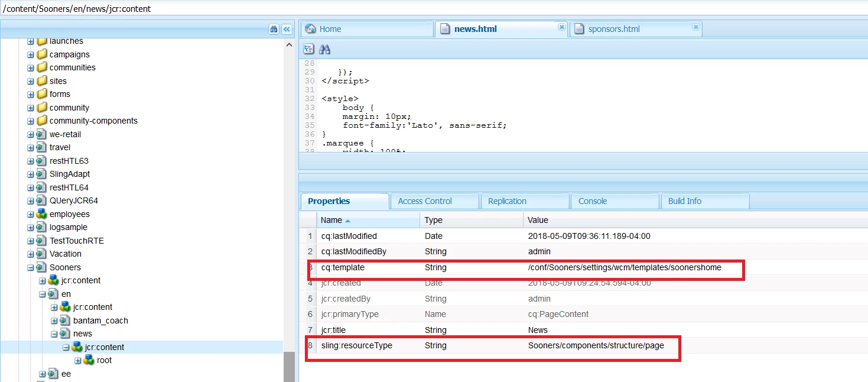This screenshot has width=868, height=382.
Task: Expand the campaigns folder node
Action: pyautogui.click(x=31, y=54)
